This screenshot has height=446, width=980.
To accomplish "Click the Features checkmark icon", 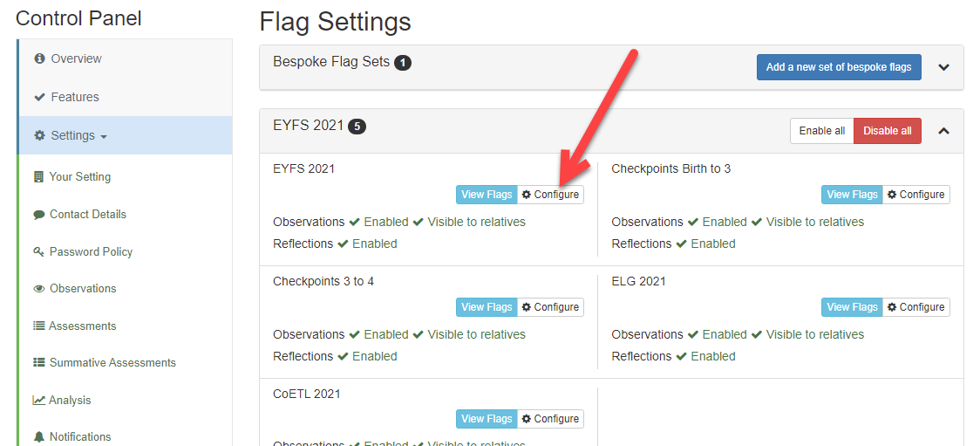I will pyautogui.click(x=39, y=97).
